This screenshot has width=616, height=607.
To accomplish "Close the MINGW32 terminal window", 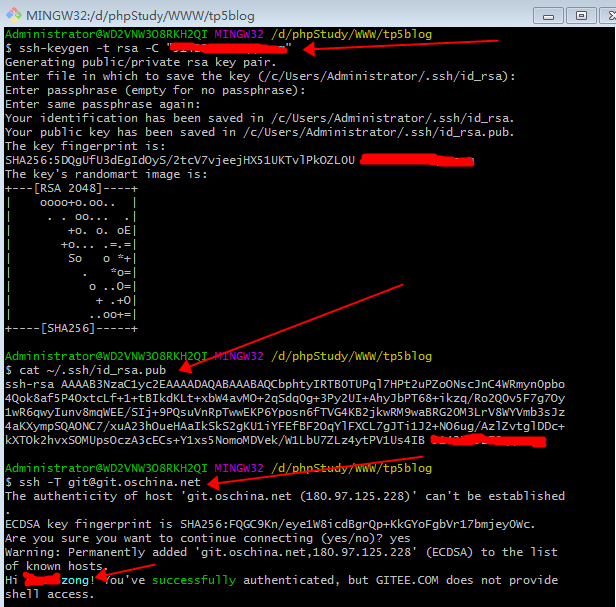I will pyautogui.click(x=609, y=16).
